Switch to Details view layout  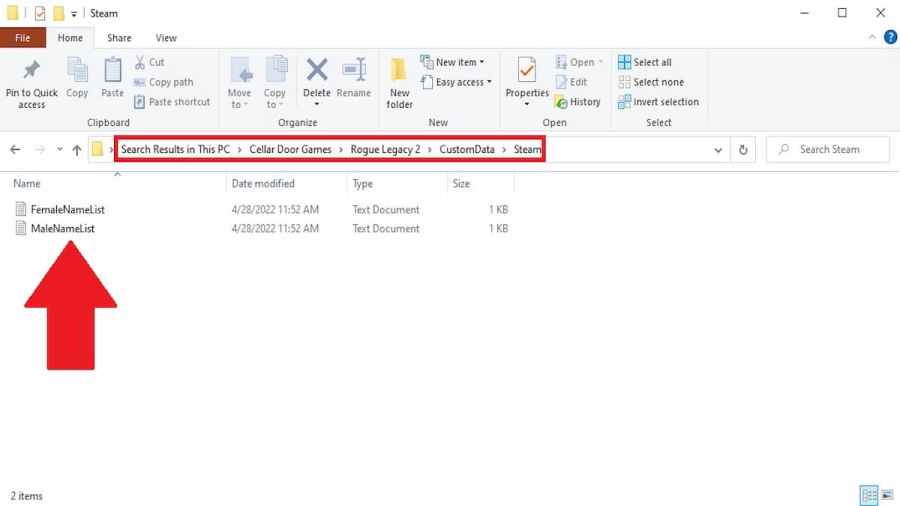(869, 495)
